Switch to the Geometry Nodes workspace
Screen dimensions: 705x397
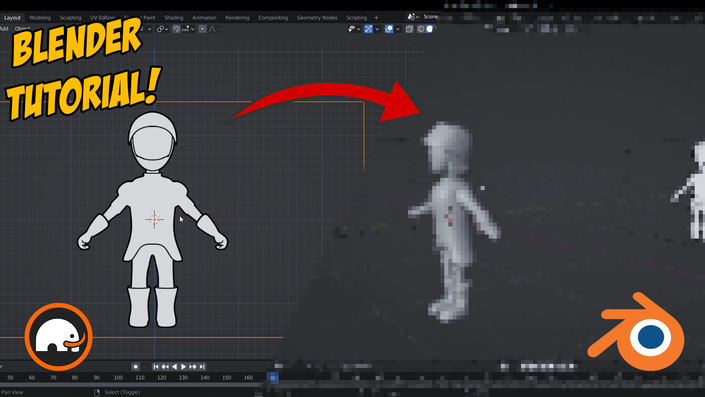point(317,18)
